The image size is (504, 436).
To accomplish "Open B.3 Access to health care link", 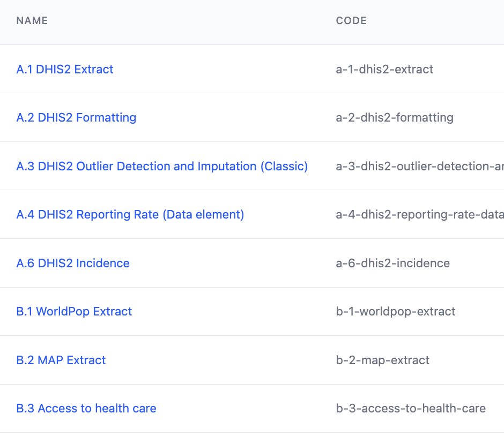I will point(86,409).
